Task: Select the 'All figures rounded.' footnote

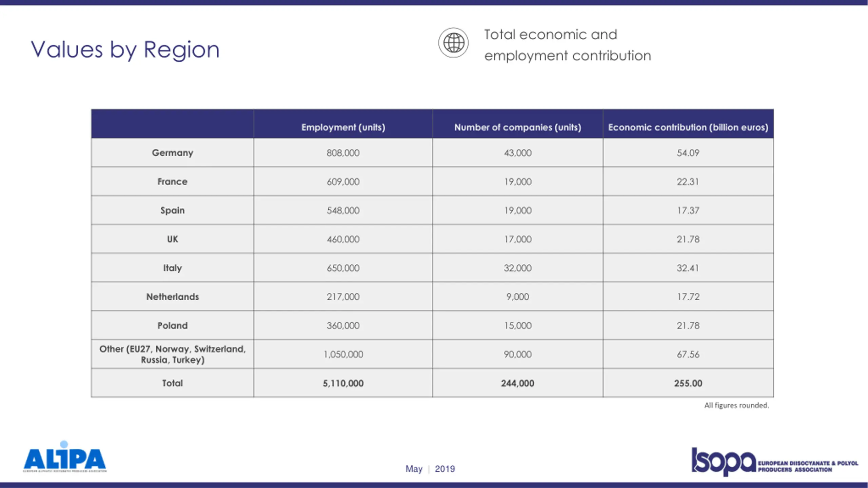Action: click(x=736, y=406)
